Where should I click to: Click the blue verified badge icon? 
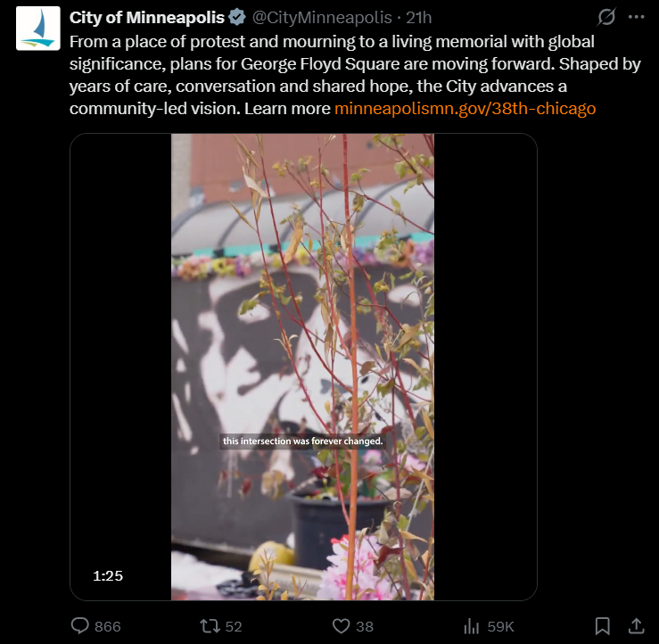point(237,18)
